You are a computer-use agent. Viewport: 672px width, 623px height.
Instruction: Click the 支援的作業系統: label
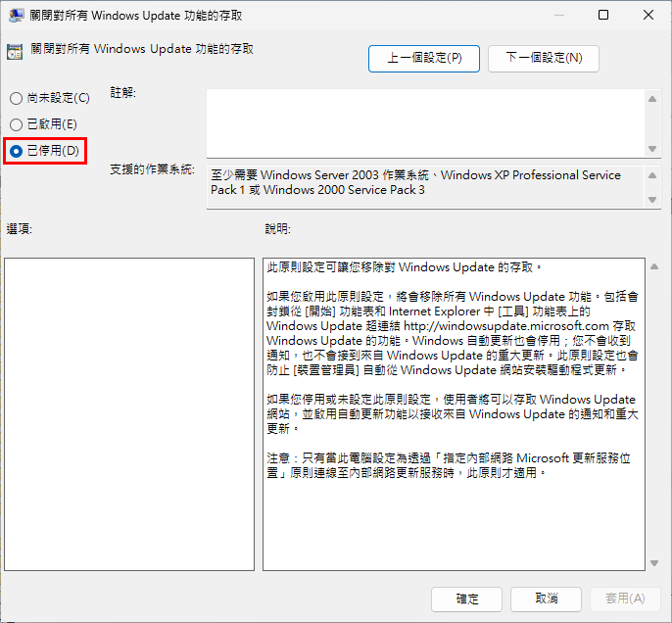point(153,169)
